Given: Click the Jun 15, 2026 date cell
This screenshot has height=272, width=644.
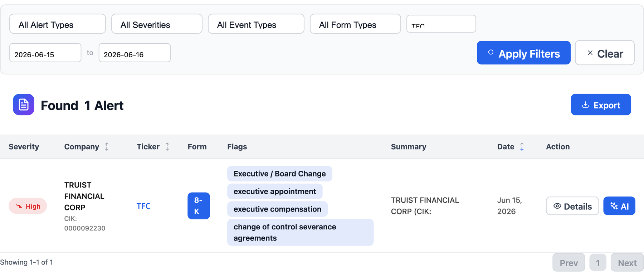Looking at the screenshot, I should 509,206.
